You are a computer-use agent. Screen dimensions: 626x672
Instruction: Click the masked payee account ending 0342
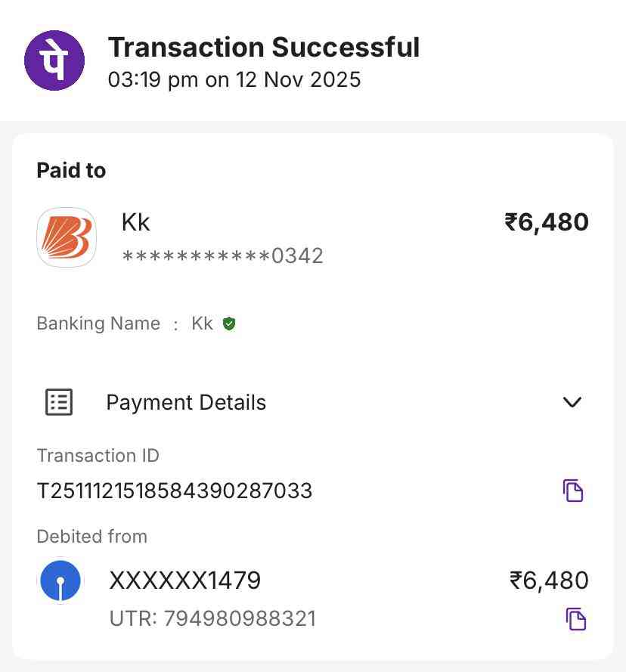pyautogui.click(x=222, y=256)
